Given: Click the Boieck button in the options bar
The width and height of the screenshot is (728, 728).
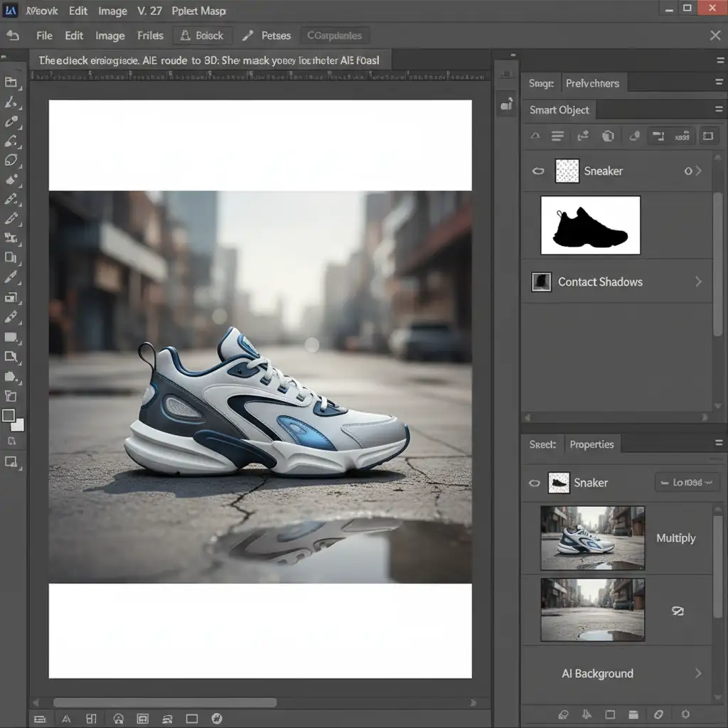Looking at the screenshot, I should pos(202,36).
